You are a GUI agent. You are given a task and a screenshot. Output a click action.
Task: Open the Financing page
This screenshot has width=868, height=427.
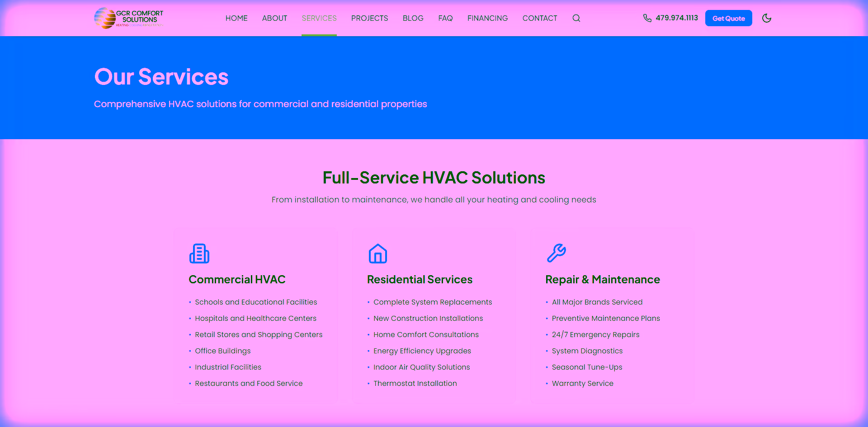[488, 18]
